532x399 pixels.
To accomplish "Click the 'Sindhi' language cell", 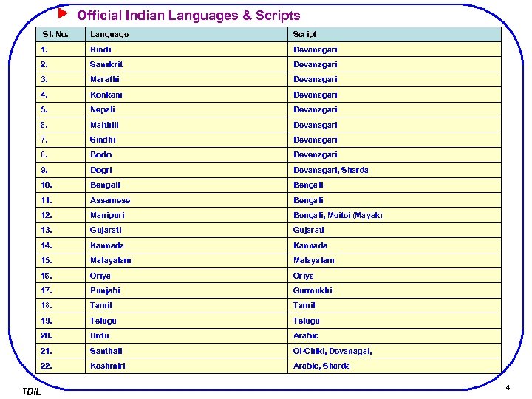I will point(187,140).
